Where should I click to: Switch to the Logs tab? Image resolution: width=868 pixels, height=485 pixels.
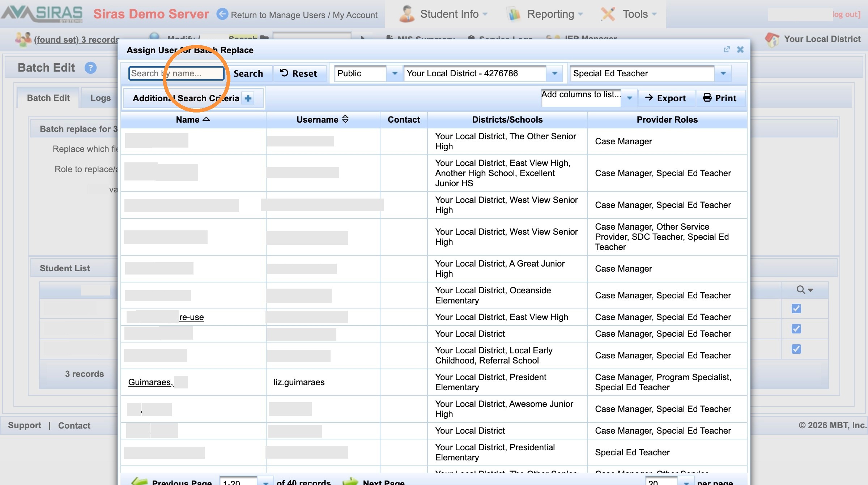[101, 98]
